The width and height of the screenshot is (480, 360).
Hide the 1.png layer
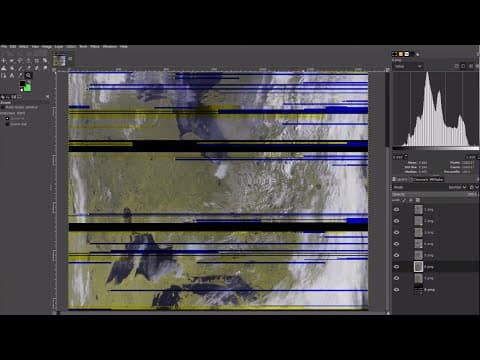[396, 209]
